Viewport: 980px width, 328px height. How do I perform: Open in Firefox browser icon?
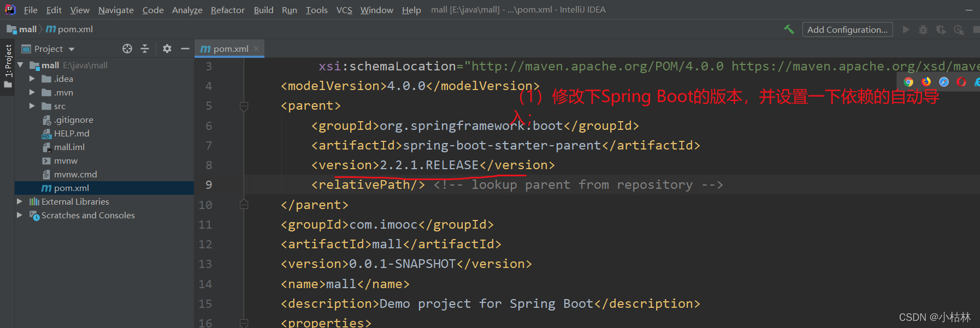coord(926,82)
